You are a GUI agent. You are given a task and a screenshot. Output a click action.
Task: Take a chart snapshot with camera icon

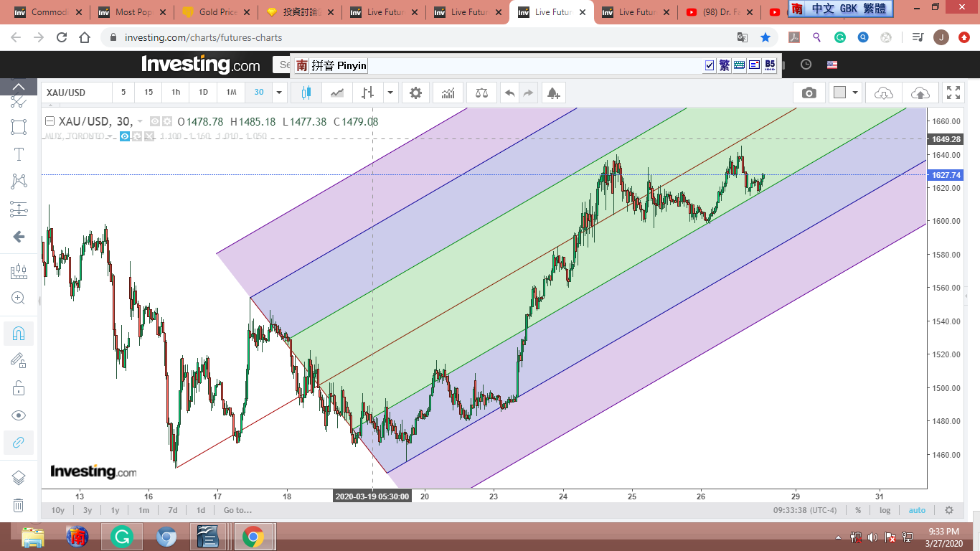click(809, 93)
